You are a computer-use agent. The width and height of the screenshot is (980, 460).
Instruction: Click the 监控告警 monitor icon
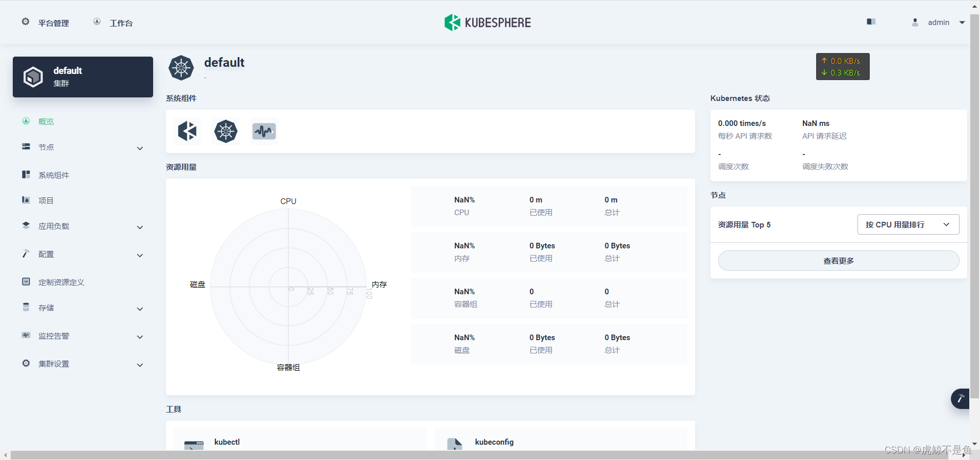[26, 335]
